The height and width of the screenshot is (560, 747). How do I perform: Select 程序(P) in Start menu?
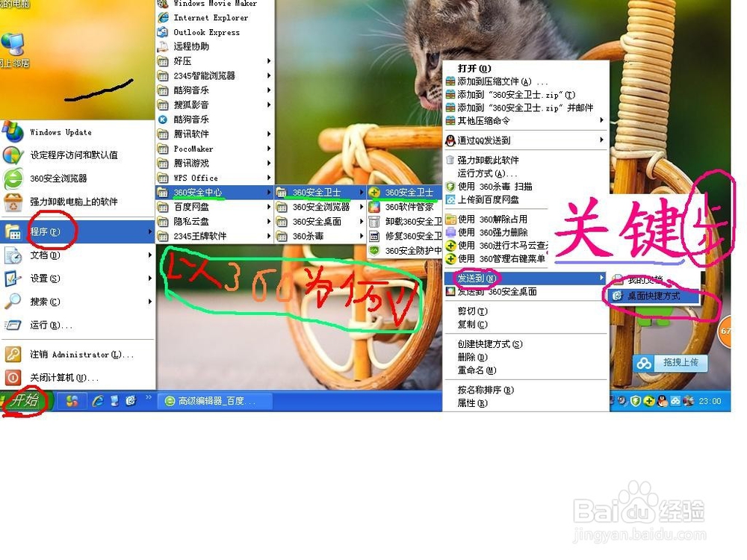[78, 231]
